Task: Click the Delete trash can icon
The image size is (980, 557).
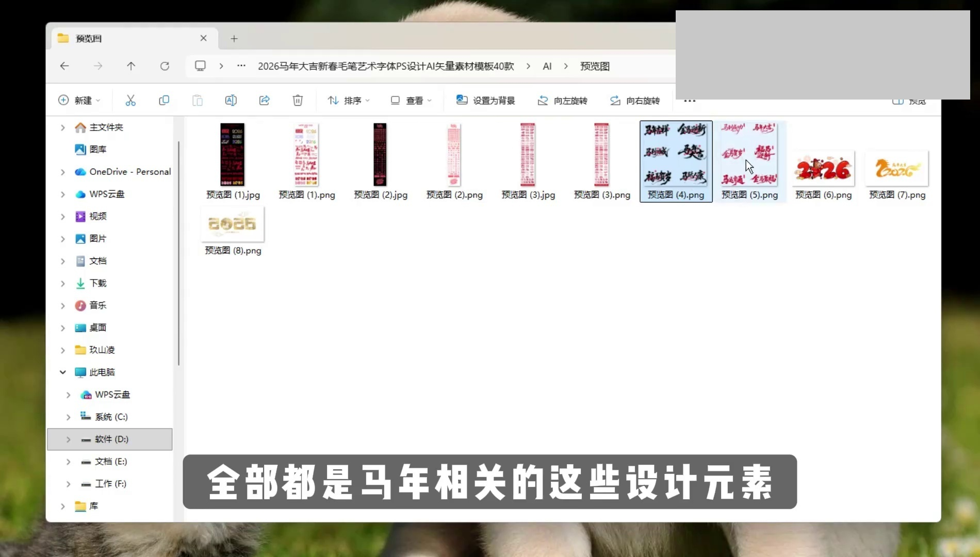Action: pos(298,101)
